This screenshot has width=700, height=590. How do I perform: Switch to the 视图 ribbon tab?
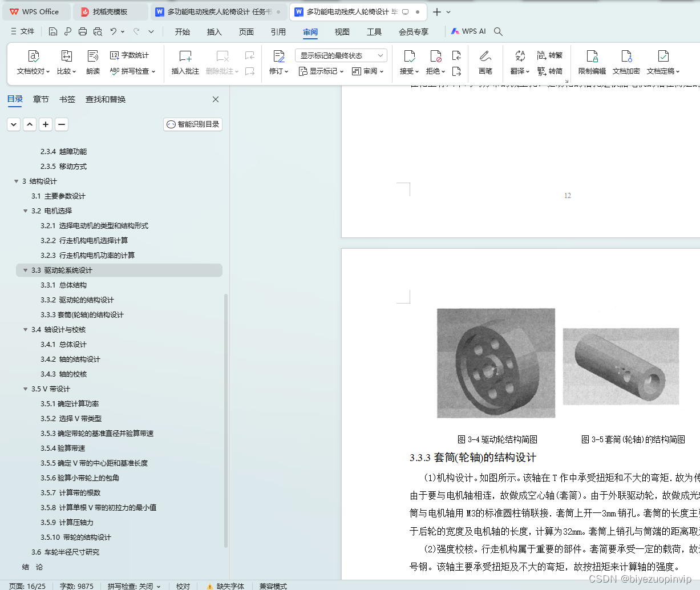[342, 32]
